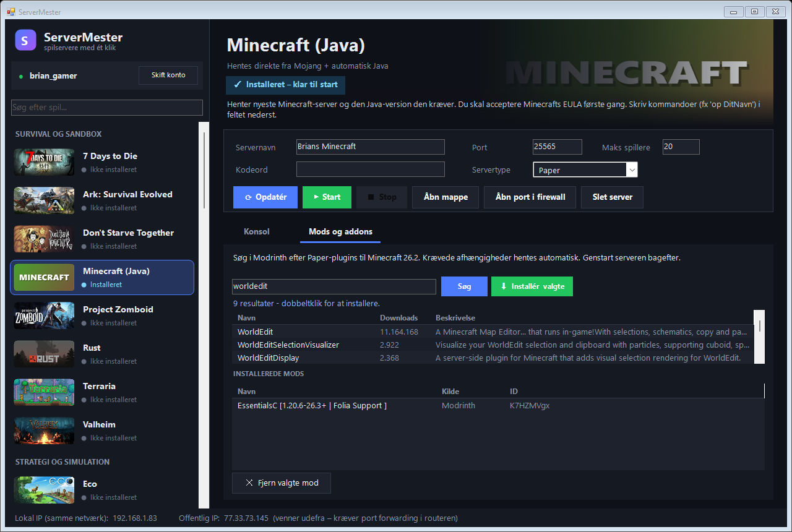This screenshot has height=532, width=792.
Task: Click the green Start button
Action: tap(327, 197)
